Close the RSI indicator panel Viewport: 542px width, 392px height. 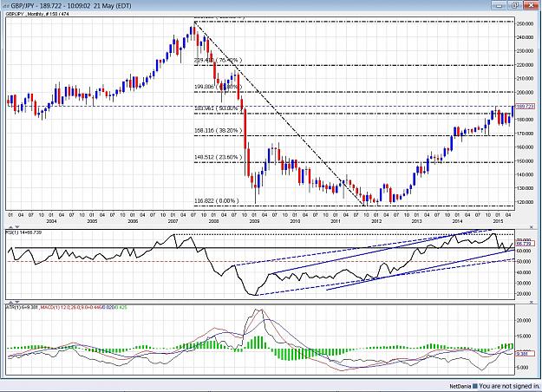point(532,227)
